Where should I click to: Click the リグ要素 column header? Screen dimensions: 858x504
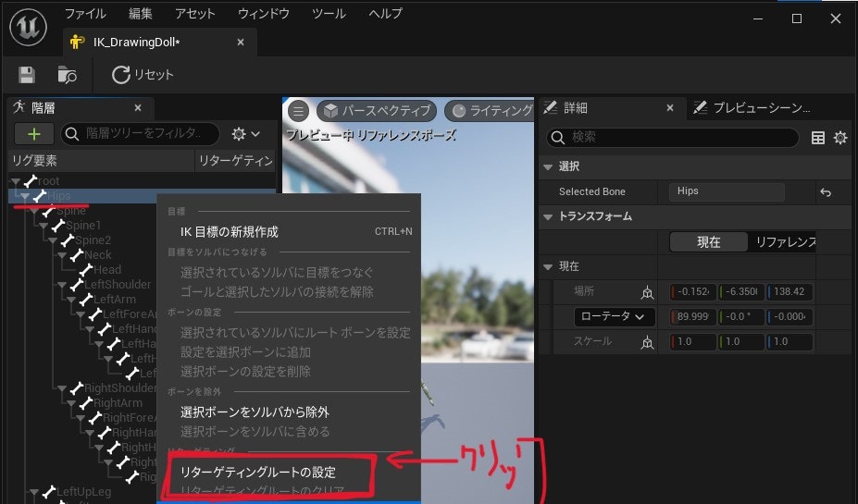pos(102,161)
